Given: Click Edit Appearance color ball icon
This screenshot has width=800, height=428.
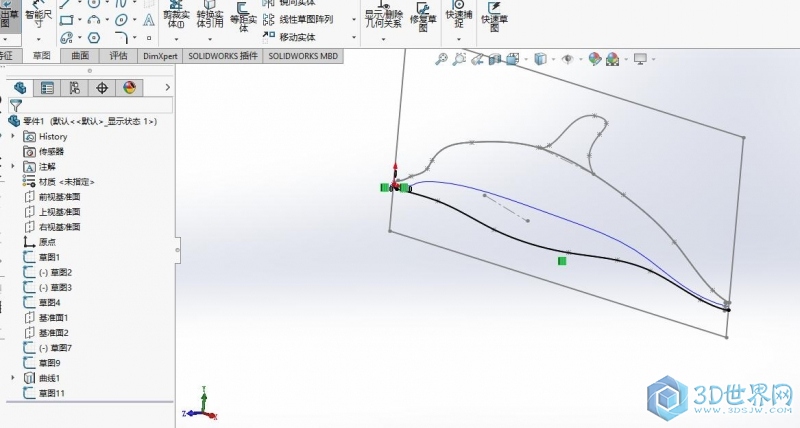Looking at the screenshot, I should coord(594,59).
